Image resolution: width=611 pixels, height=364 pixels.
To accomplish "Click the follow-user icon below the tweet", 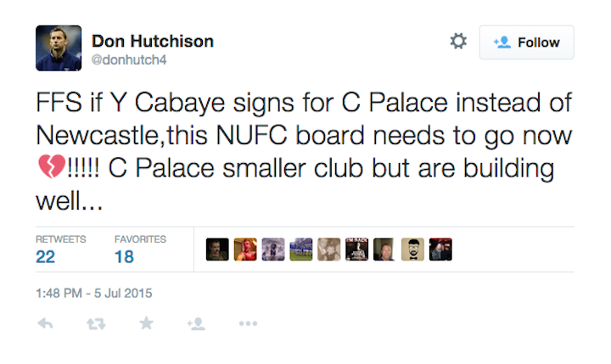I will pyautogui.click(x=196, y=323).
